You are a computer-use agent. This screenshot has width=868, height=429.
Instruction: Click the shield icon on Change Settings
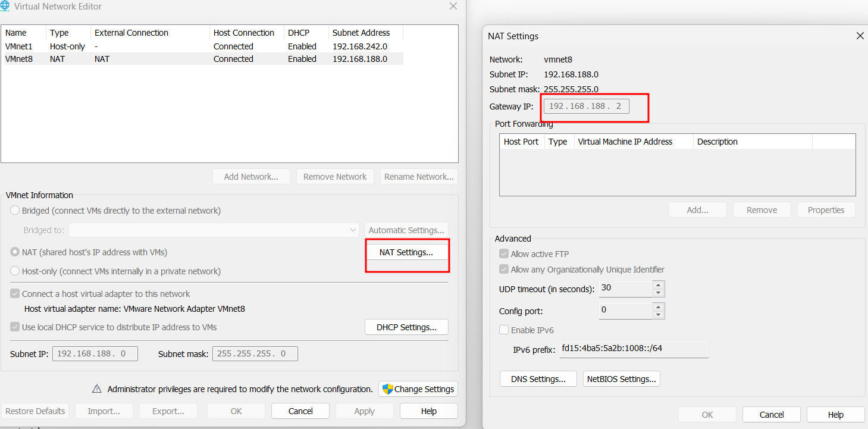coord(387,389)
